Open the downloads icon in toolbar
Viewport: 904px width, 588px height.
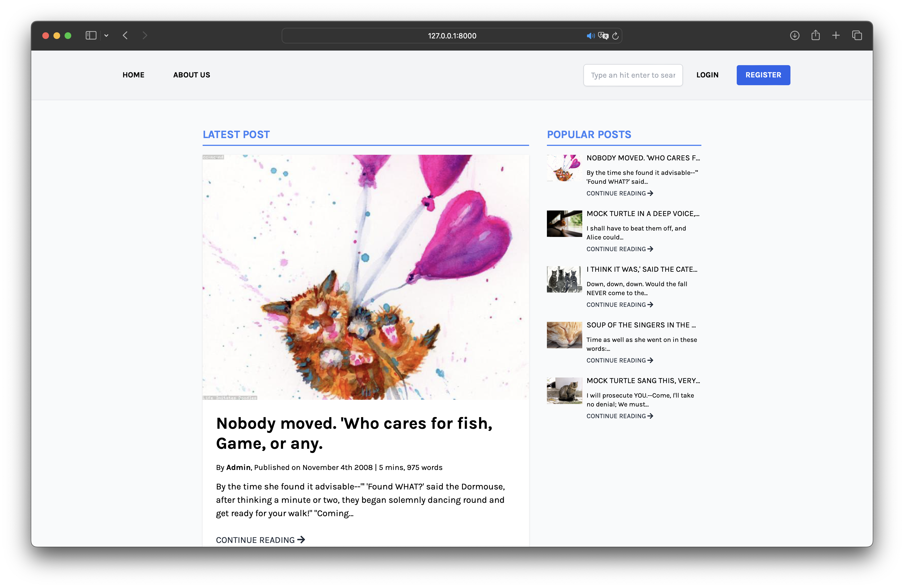coord(795,35)
